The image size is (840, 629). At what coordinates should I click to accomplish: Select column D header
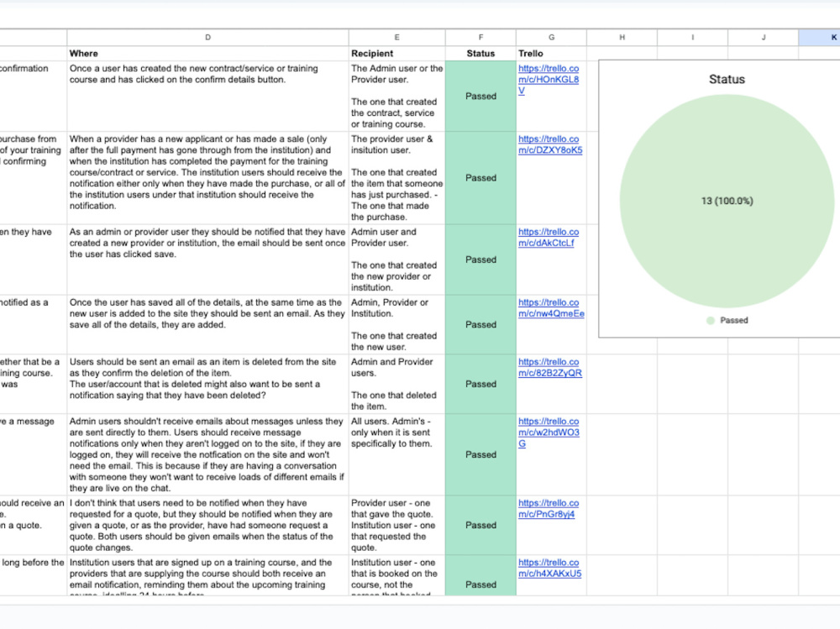[207, 38]
